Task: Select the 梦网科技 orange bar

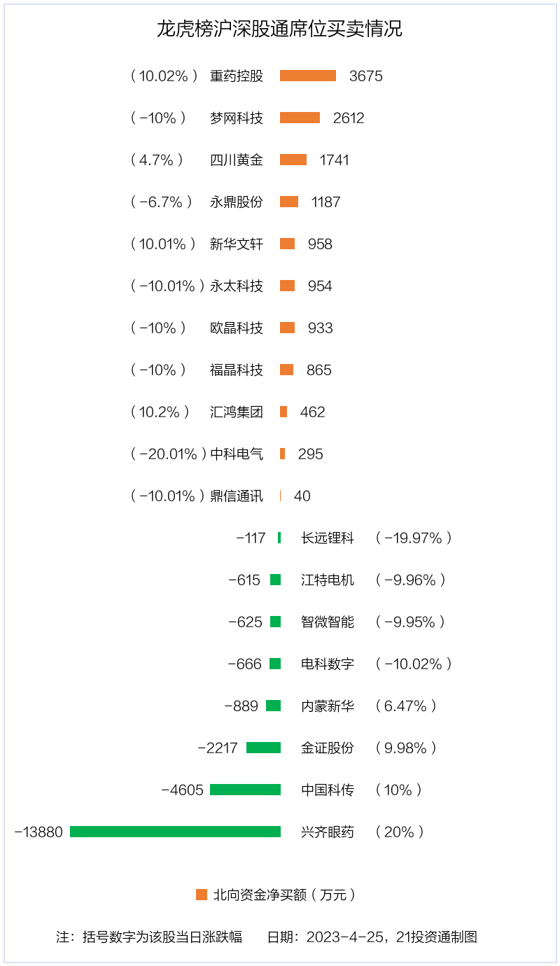Action: pos(300,118)
